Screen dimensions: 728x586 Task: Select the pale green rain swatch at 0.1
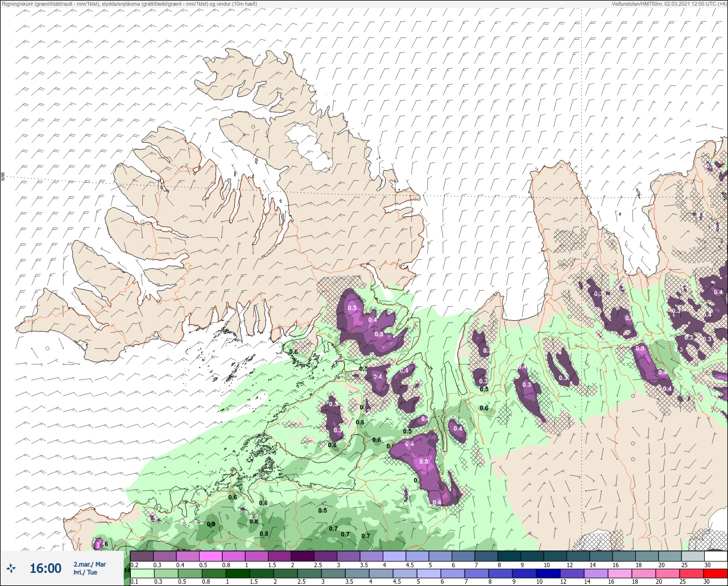[x=142, y=573]
